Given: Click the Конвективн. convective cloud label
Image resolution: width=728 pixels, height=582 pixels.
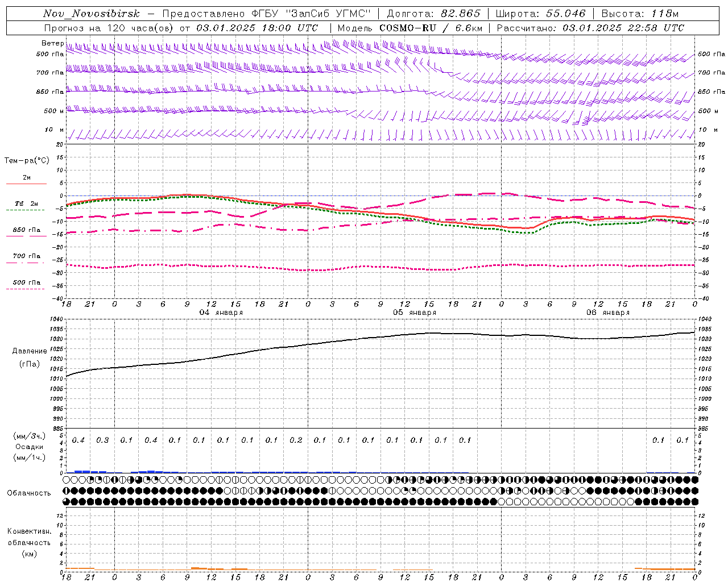Looking at the screenshot, I should point(29,531).
